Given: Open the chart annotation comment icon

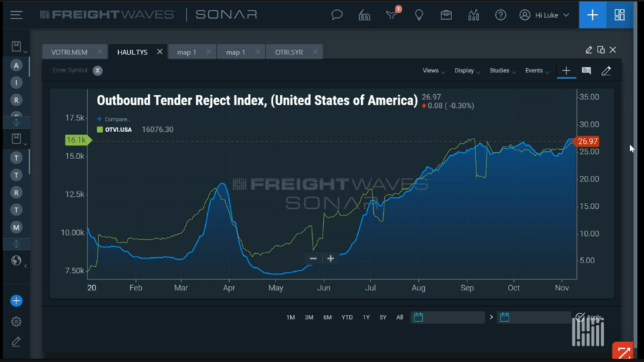Looking at the screenshot, I should [x=586, y=70].
